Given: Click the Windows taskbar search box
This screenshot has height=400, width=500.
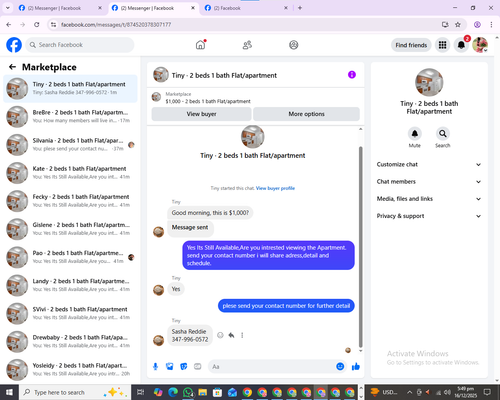Looking at the screenshot, I should 75,392.
